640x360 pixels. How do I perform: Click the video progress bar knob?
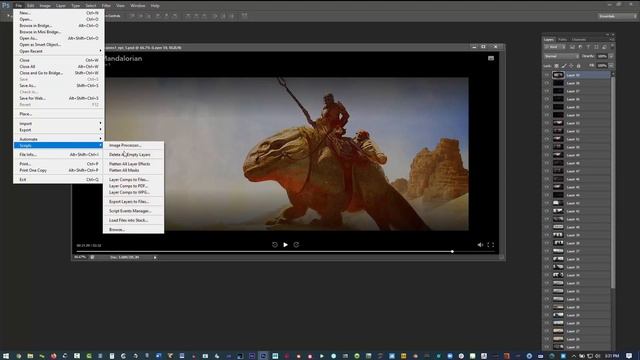(x=452, y=251)
